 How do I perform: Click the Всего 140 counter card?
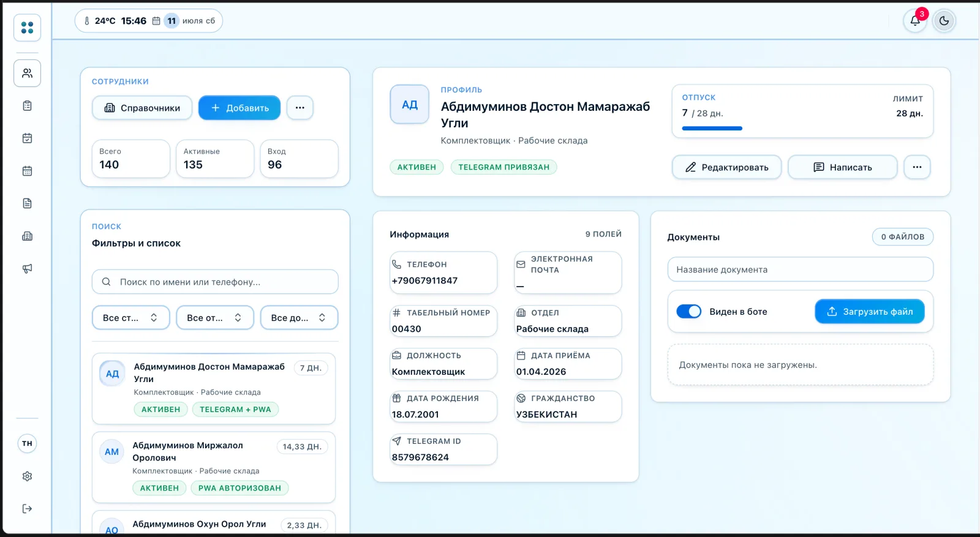(x=131, y=159)
